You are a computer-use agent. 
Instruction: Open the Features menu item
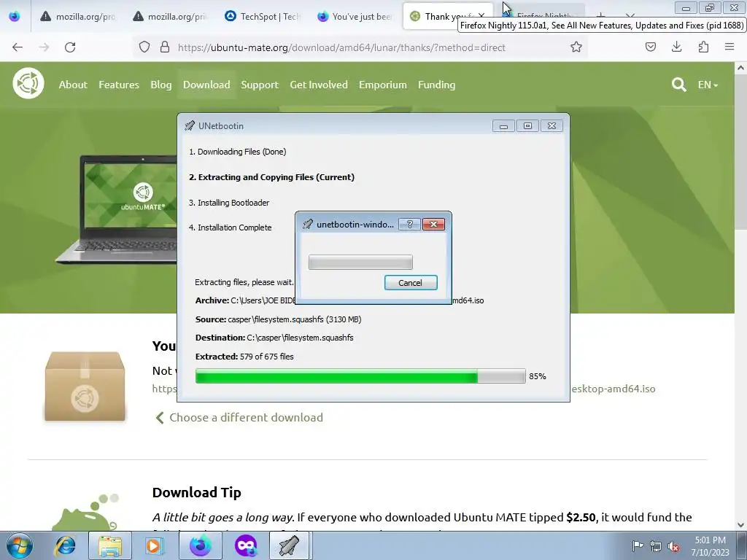tap(119, 85)
